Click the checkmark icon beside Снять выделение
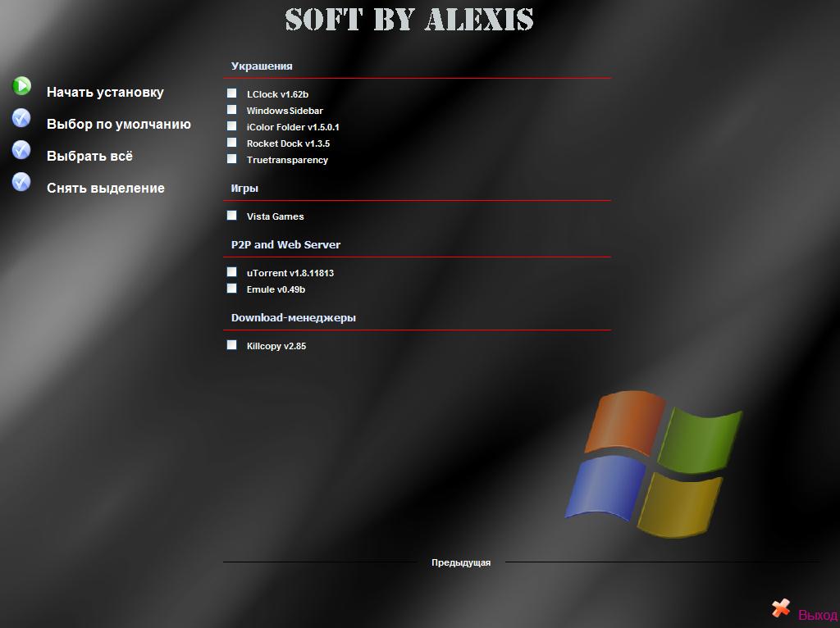The width and height of the screenshot is (840, 628). 21,182
